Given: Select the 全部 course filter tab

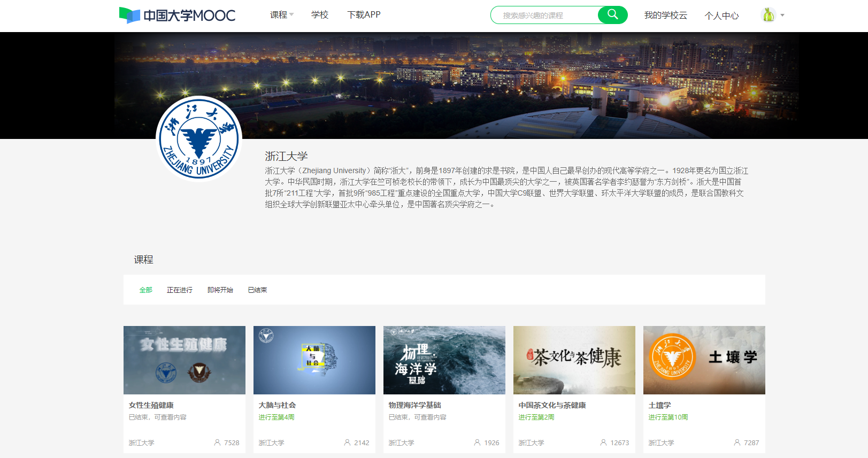Looking at the screenshot, I should pos(146,290).
